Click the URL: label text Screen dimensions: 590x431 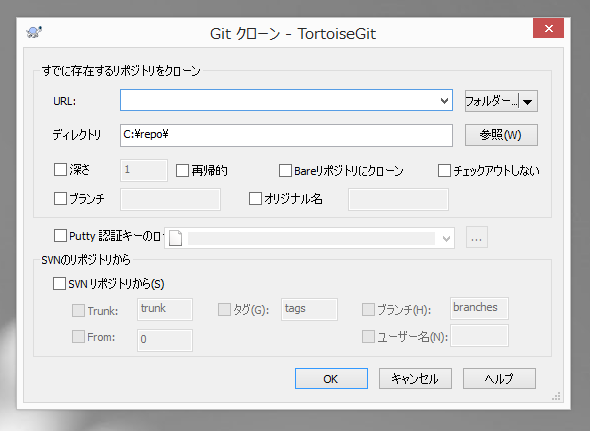(64, 101)
